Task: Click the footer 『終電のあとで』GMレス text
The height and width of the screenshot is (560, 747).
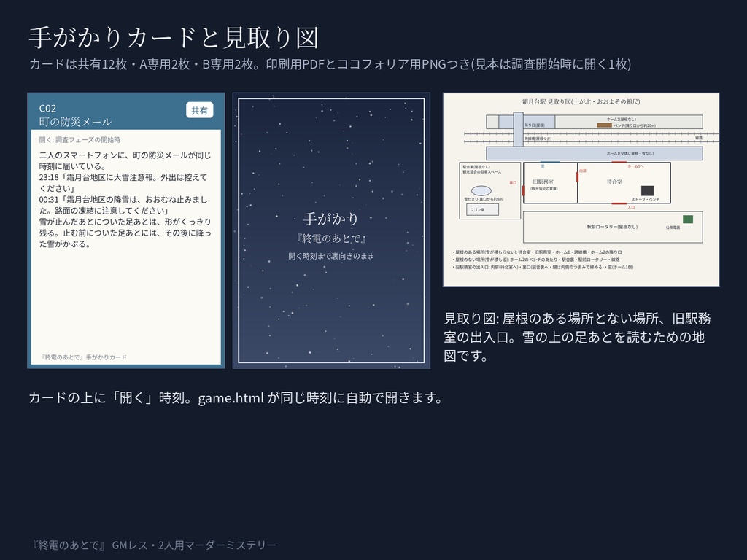Action: 153,545
